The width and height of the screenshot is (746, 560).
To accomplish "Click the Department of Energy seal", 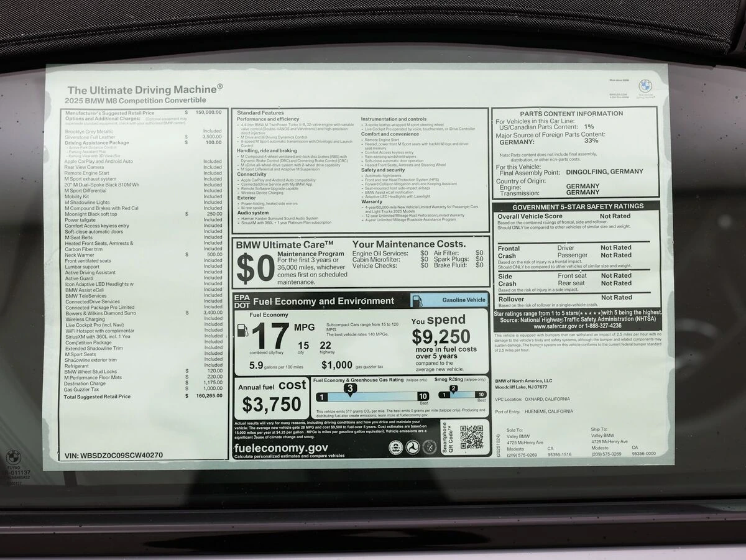I will pos(430,447).
